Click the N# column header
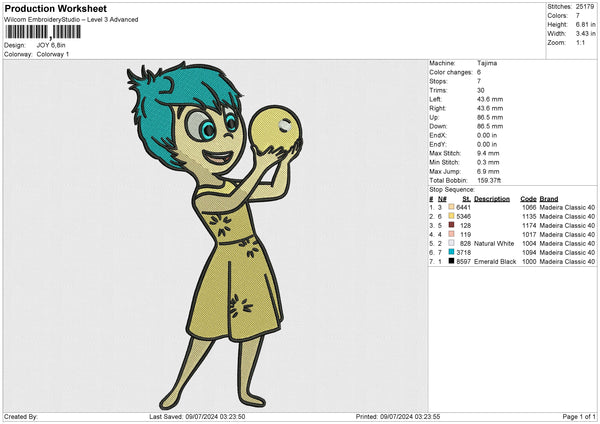Image resolution: width=600 pixels, height=424 pixels. click(442, 199)
